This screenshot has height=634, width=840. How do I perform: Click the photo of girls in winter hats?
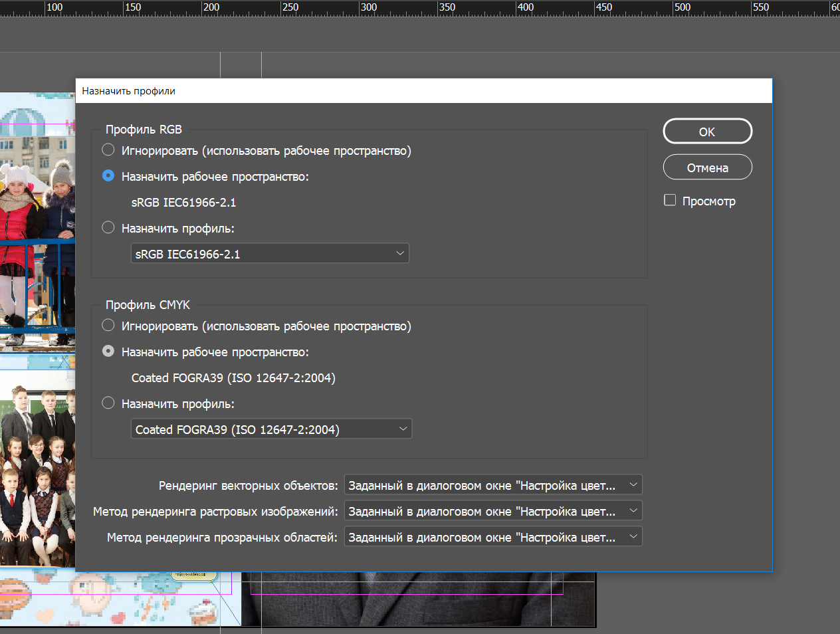tap(38, 246)
